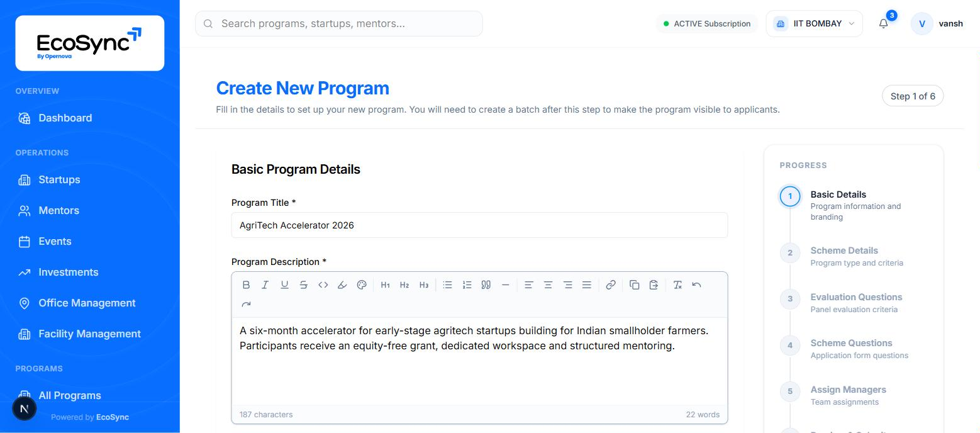Align text left
The width and height of the screenshot is (980, 433).
(529, 285)
